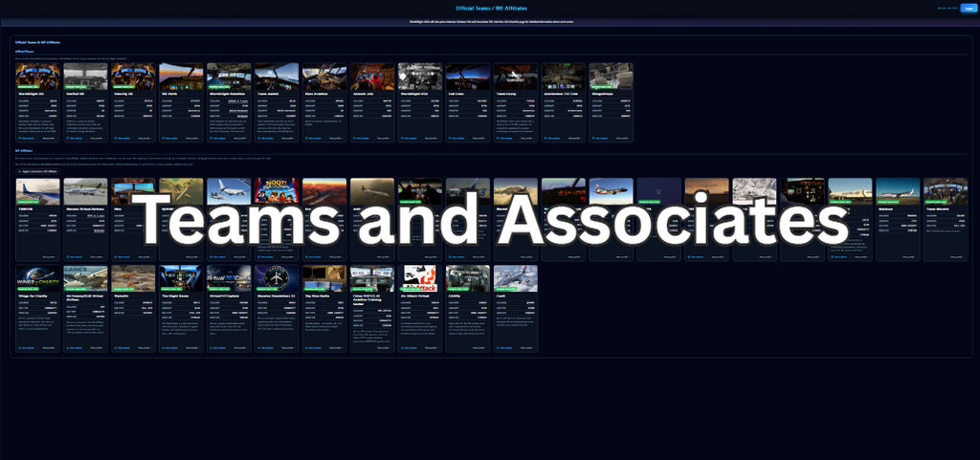Visit website link on WorldFlight USA card
This screenshot has height=460, width=980.
click(x=410, y=138)
